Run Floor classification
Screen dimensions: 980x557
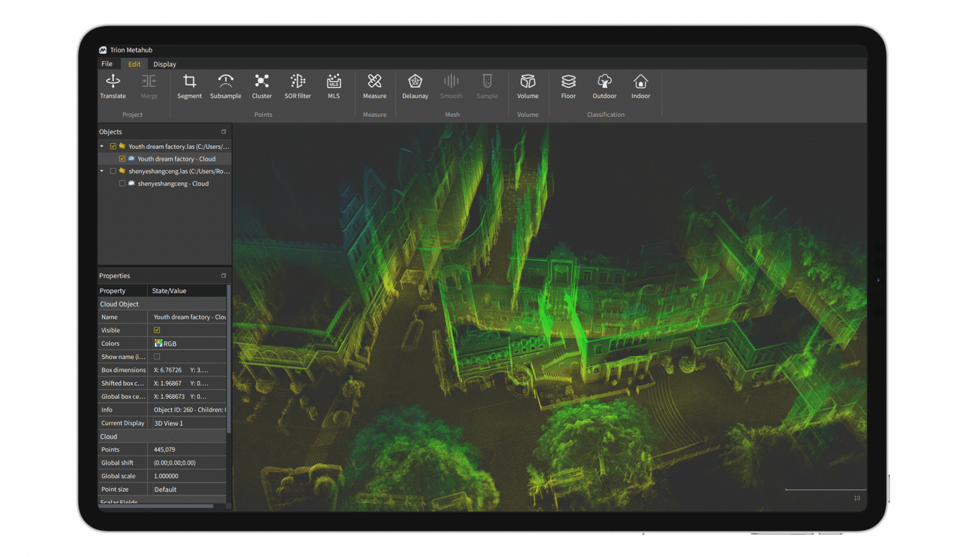pos(568,86)
